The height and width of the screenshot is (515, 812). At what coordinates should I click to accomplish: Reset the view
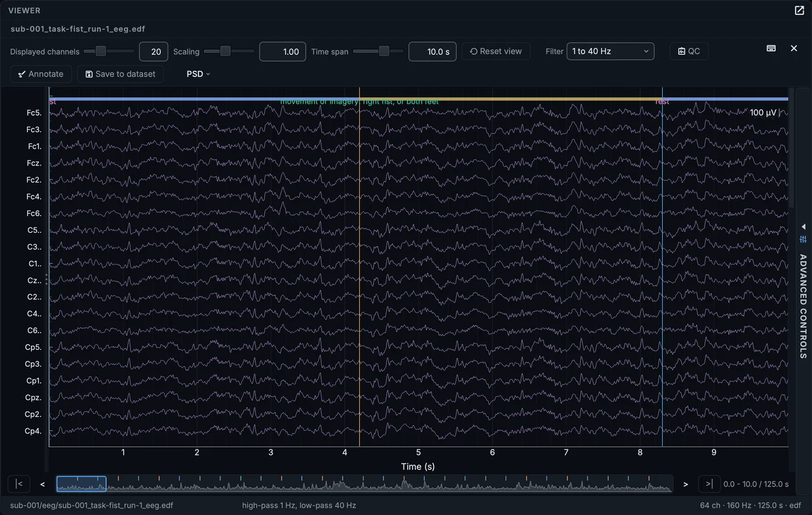click(496, 51)
